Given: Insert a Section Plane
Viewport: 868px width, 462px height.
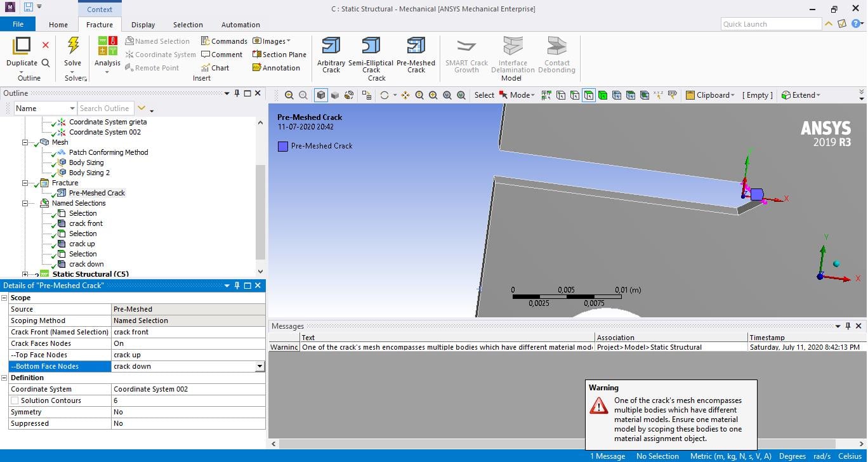Looking at the screenshot, I should 279,55.
